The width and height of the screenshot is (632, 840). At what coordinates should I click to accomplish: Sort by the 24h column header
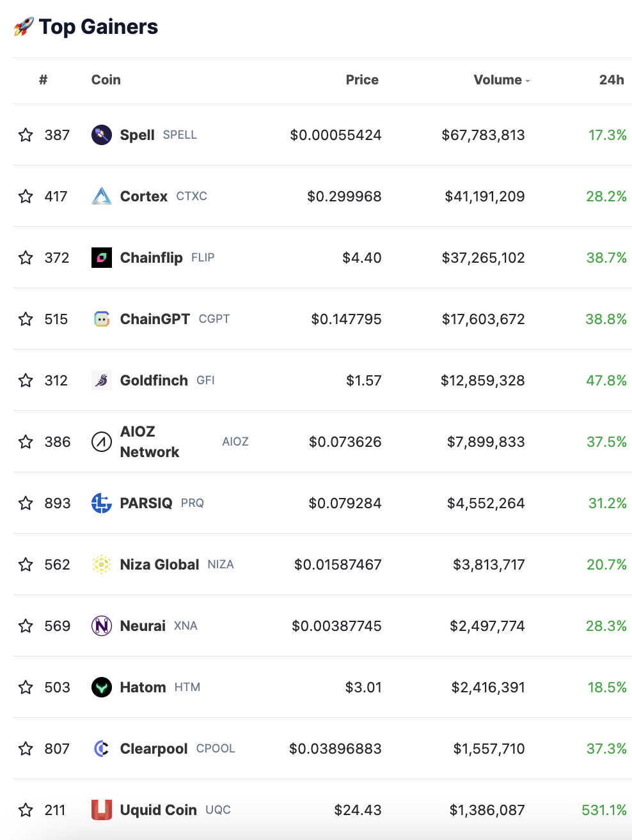pos(611,80)
